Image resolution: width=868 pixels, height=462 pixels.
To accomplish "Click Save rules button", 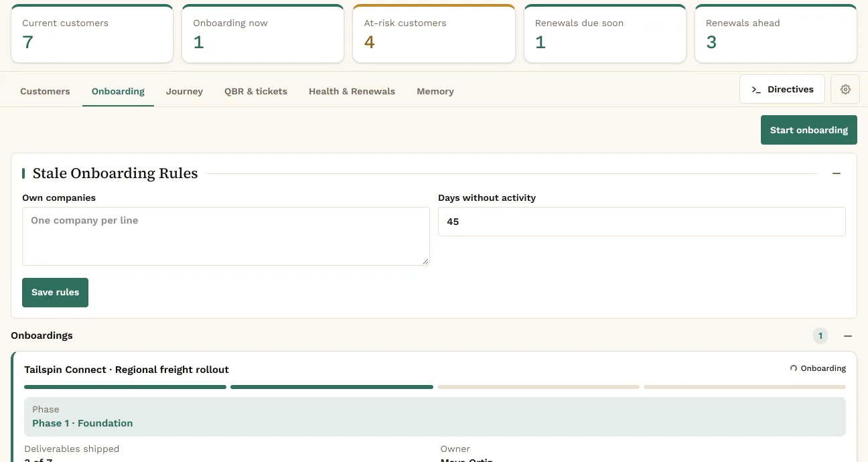I will click(55, 293).
